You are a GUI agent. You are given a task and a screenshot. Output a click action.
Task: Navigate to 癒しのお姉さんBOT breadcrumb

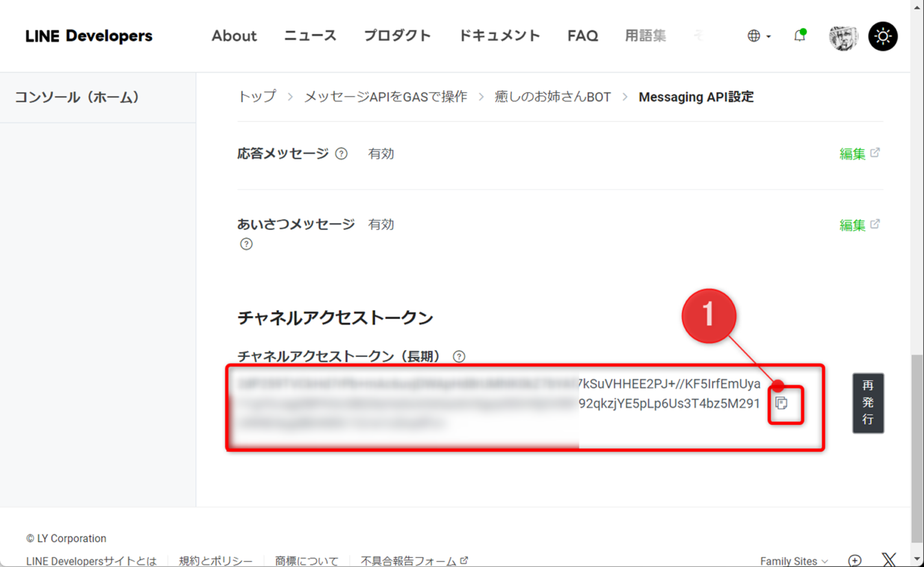552,96
